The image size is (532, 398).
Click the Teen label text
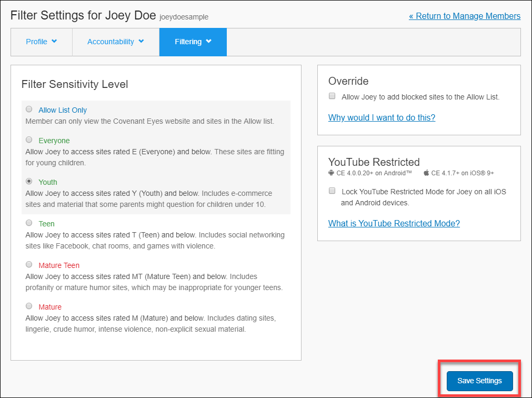[46, 224]
